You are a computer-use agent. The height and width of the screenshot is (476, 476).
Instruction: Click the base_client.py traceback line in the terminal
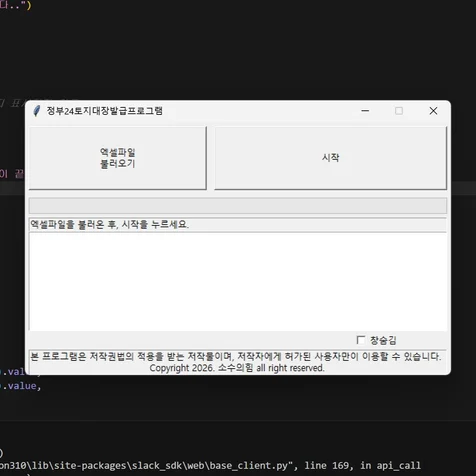click(210, 465)
